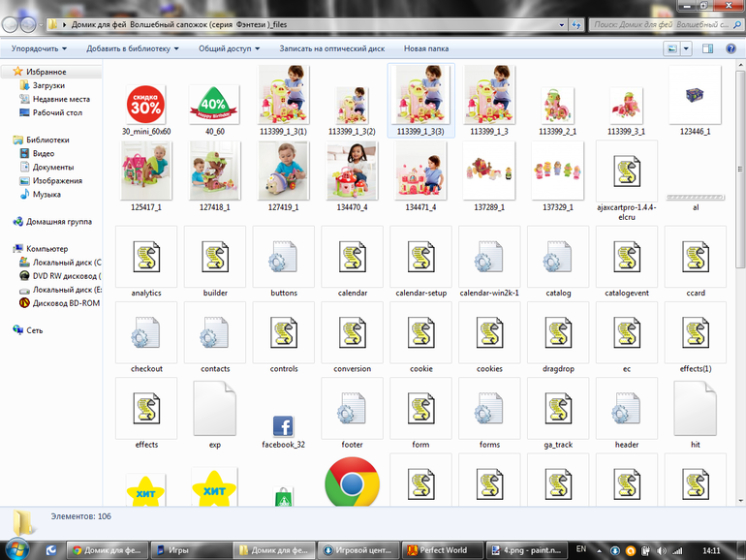The height and width of the screenshot is (560, 746).
Task: Toggle the preview pane button
Action: (707, 48)
